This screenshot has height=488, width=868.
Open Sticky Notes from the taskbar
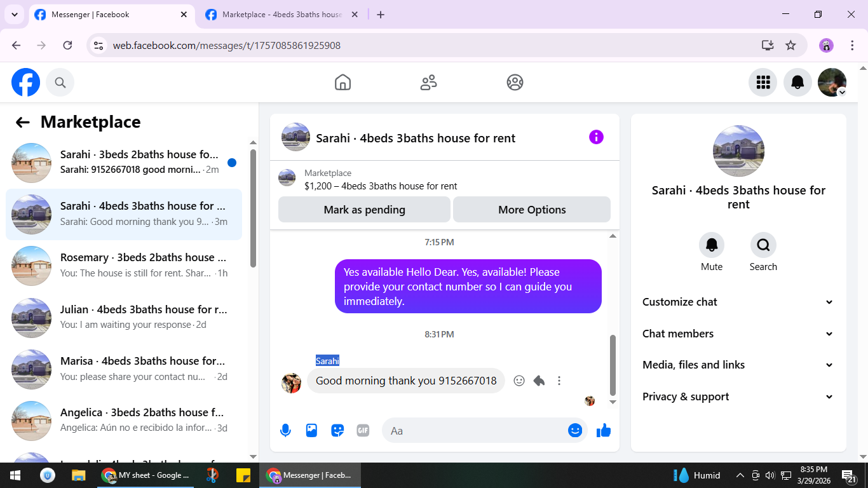click(243, 475)
